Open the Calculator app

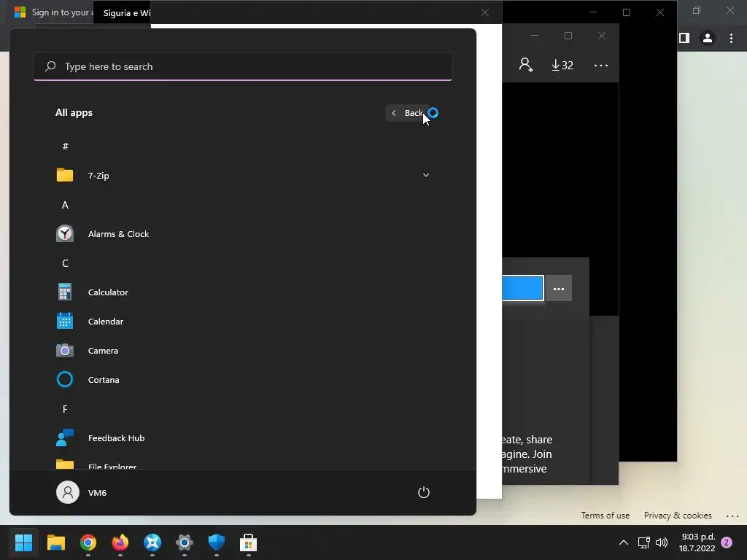pyautogui.click(x=242, y=292)
